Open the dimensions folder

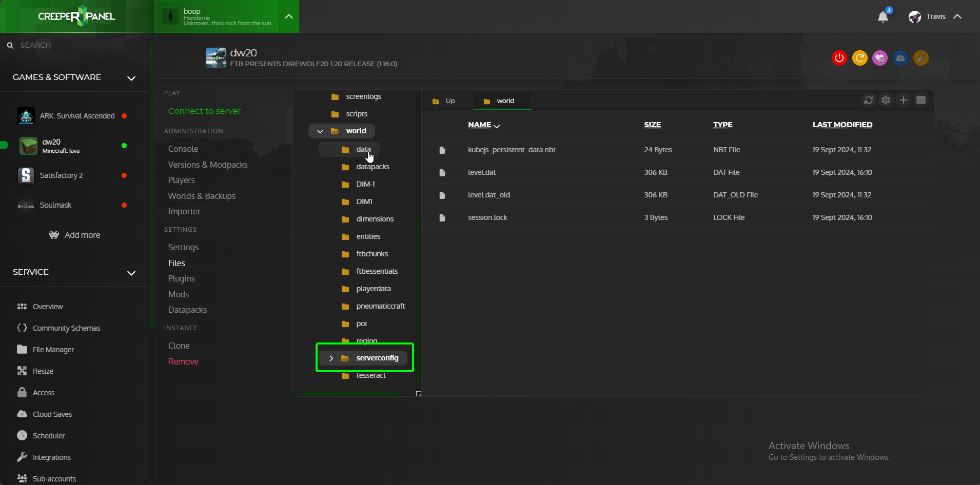pos(375,219)
